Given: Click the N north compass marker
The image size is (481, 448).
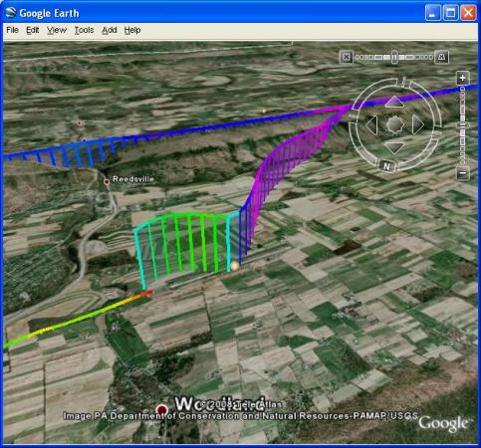Looking at the screenshot, I should [x=386, y=166].
